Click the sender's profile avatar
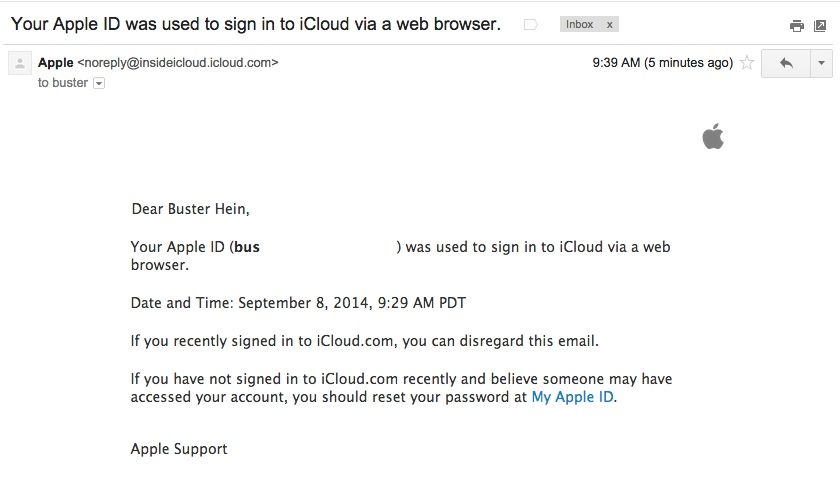840x479 pixels. [19, 64]
